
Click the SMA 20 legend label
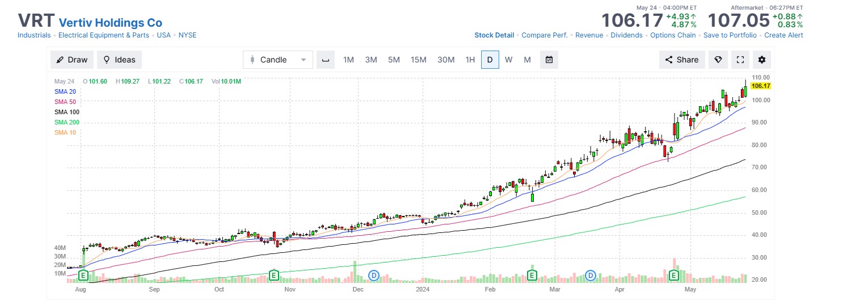click(x=65, y=91)
